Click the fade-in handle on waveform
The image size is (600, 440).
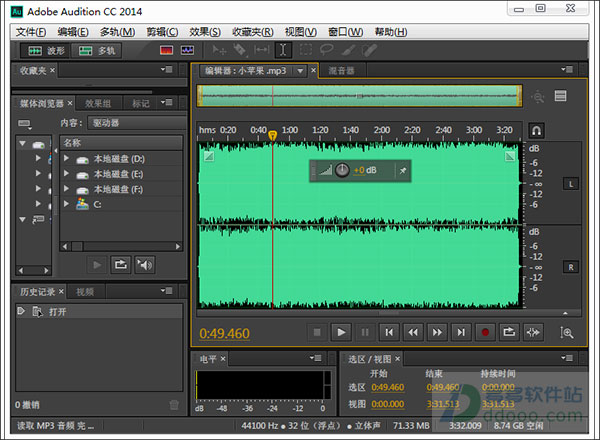(x=209, y=156)
